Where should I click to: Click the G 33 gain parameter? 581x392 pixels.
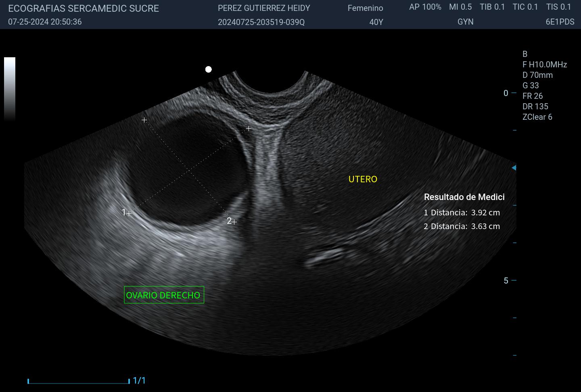point(531,85)
